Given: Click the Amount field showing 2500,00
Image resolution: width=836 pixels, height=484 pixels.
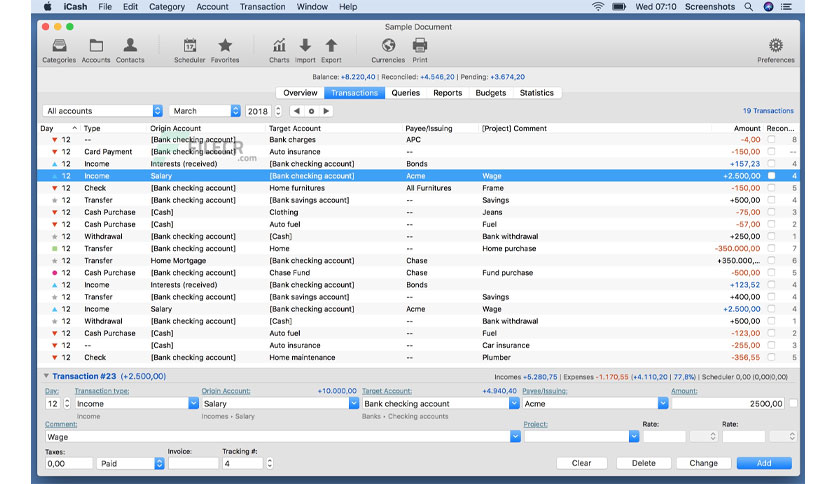Looking at the screenshot, I should [x=728, y=404].
